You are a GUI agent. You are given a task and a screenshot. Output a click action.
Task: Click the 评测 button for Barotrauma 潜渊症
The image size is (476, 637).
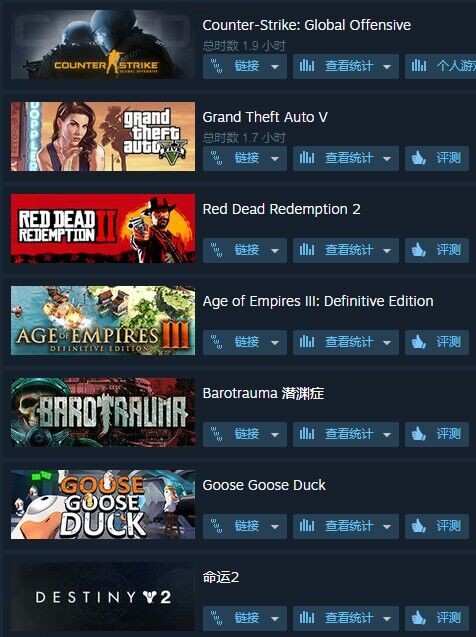(437, 434)
